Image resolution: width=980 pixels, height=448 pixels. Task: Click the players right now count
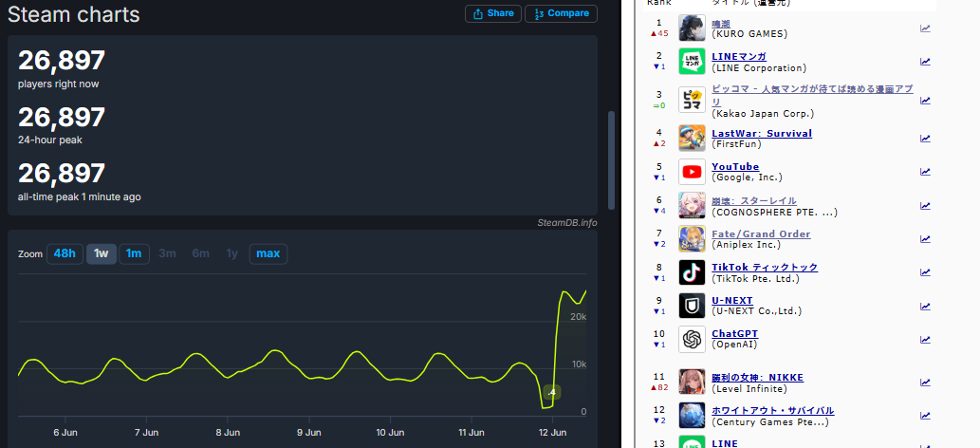click(x=62, y=61)
